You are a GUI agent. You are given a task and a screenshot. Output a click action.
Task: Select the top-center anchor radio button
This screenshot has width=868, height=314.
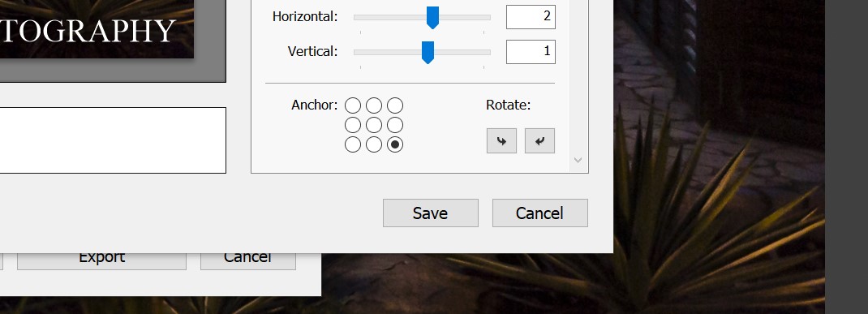374,105
